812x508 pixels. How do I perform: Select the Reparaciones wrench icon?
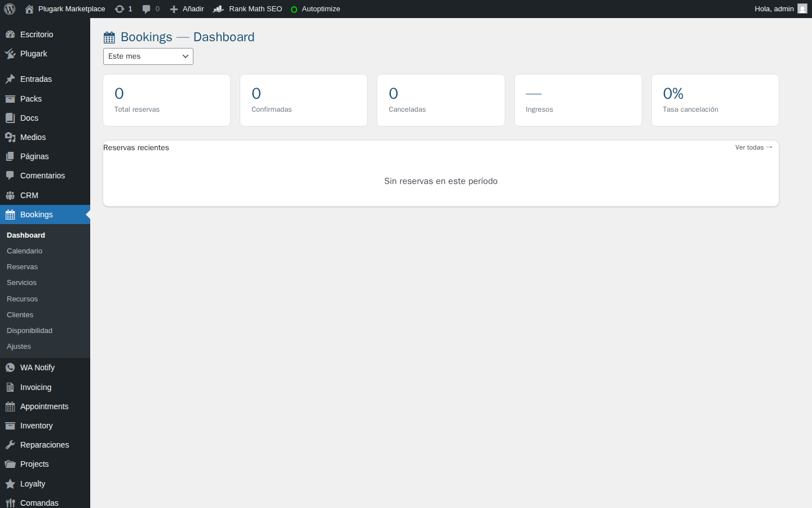tap(10, 444)
